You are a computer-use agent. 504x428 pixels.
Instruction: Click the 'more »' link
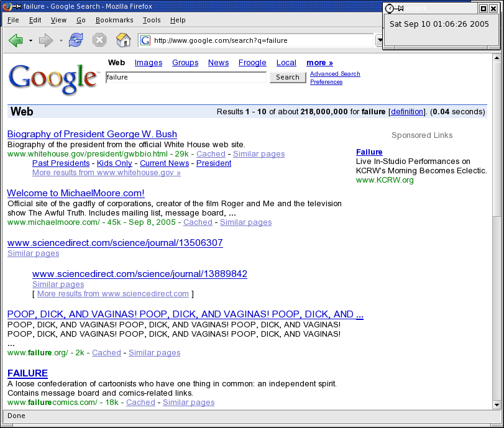tap(319, 63)
